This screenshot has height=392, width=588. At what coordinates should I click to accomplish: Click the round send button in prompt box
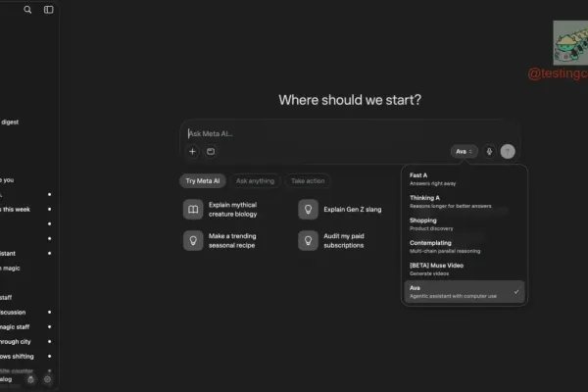508,152
